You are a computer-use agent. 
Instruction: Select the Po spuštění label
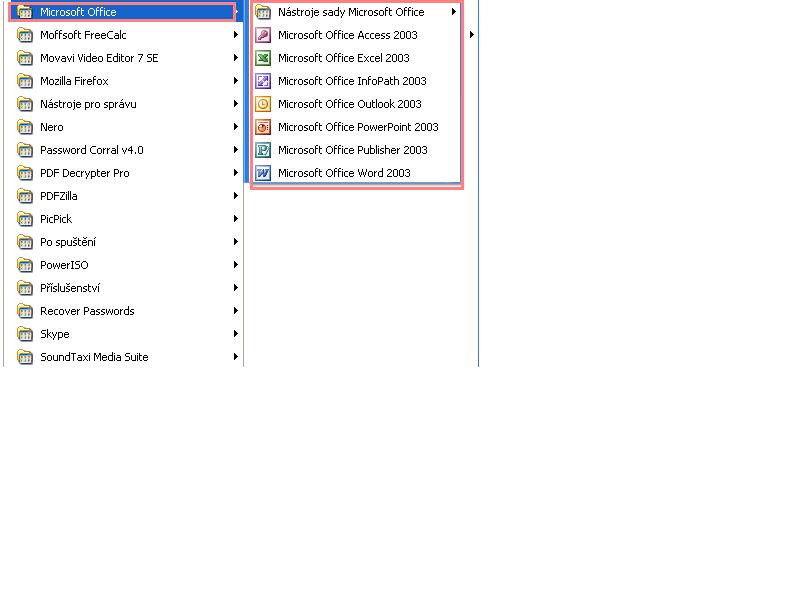click(x=68, y=242)
